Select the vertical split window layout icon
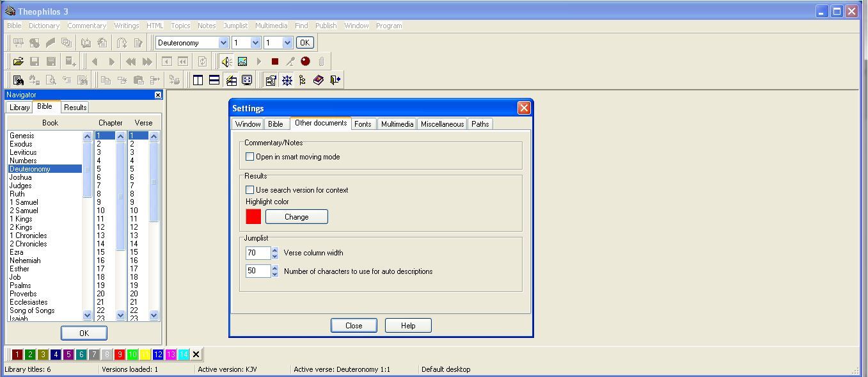This screenshot has width=868, height=377. click(x=198, y=80)
